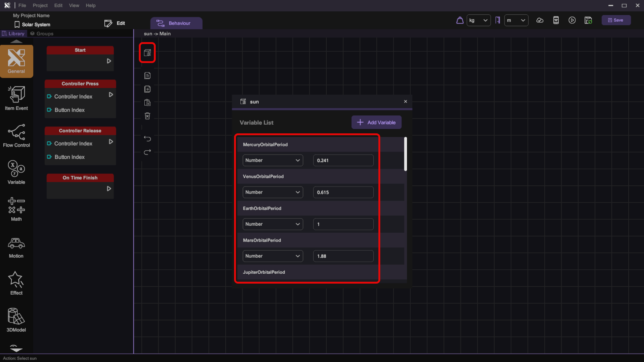Open MarsOrbitalPeriod type dropdown
Image resolution: width=644 pixels, height=362 pixels.
(x=273, y=256)
